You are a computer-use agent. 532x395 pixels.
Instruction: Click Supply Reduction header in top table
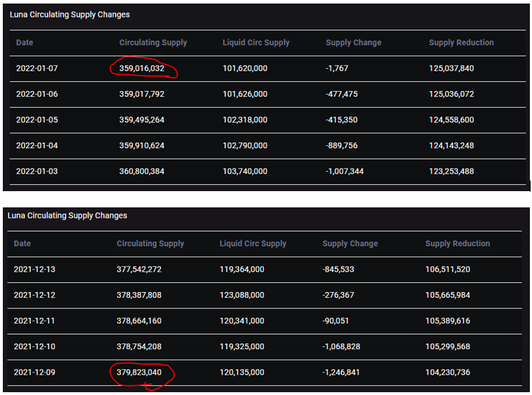coord(461,42)
